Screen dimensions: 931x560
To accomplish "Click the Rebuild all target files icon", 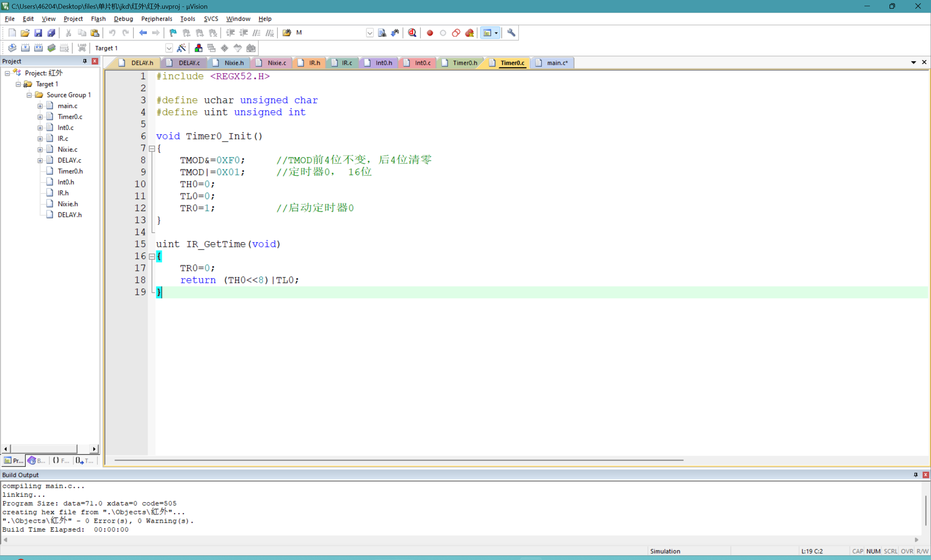I will click(x=39, y=48).
